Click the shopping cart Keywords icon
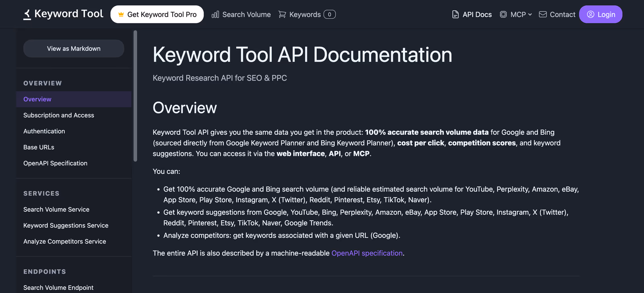The image size is (644, 293). [282, 14]
